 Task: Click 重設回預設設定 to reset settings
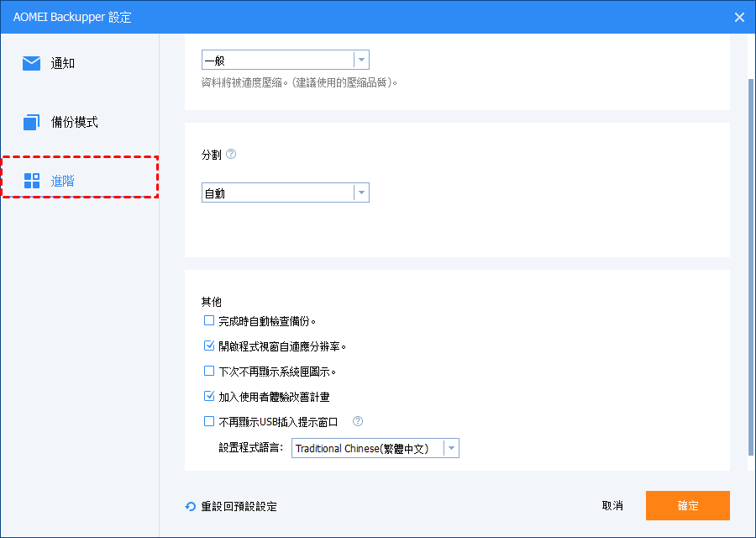pyautogui.click(x=239, y=506)
